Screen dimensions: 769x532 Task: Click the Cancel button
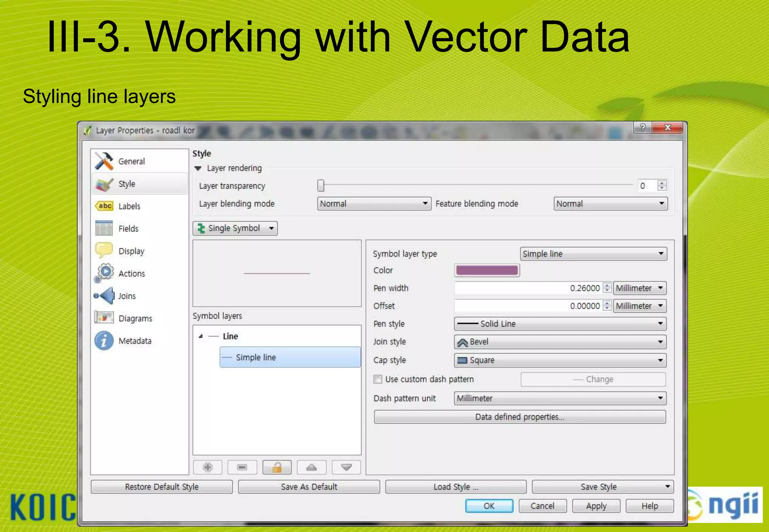(x=543, y=506)
